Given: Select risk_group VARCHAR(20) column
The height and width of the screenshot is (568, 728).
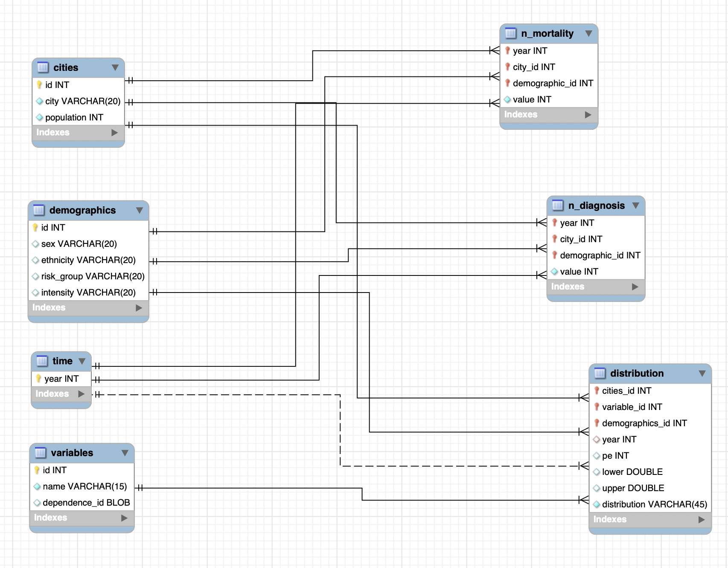Looking at the screenshot, I should click(x=88, y=276).
